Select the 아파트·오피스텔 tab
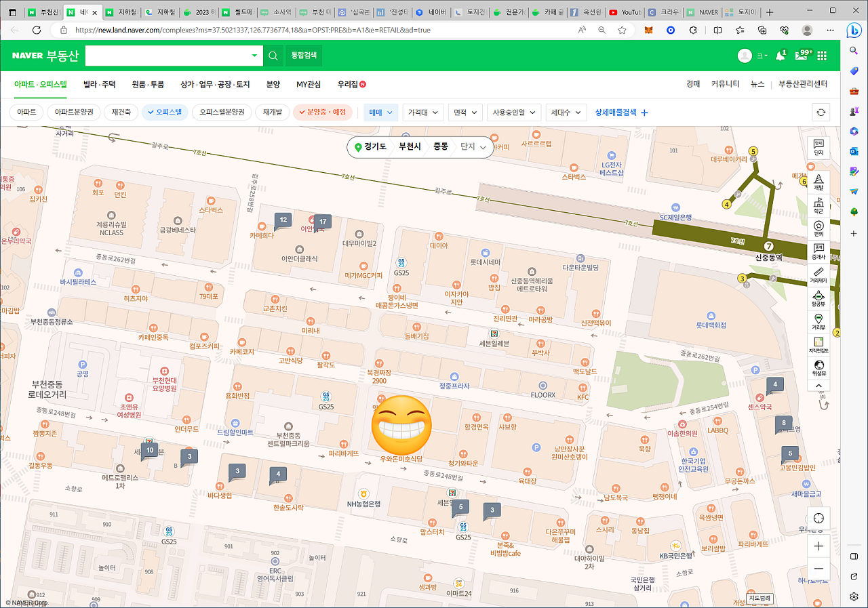 point(41,85)
